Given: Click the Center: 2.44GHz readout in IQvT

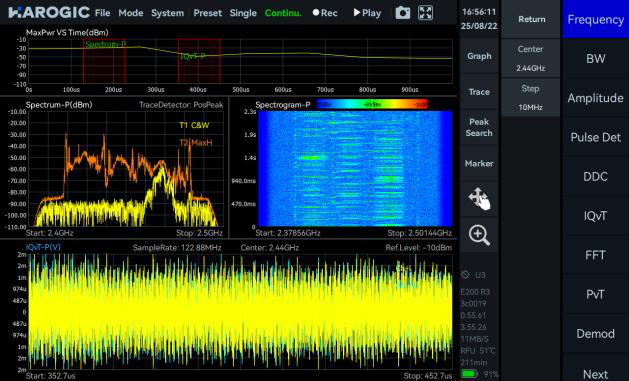Looking at the screenshot, I should tap(270, 247).
